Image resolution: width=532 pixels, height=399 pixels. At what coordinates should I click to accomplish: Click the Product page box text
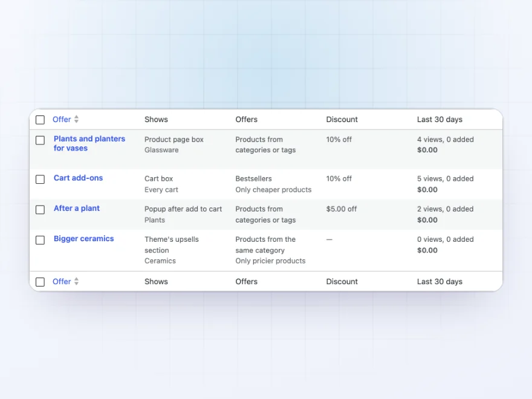click(x=174, y=140)
